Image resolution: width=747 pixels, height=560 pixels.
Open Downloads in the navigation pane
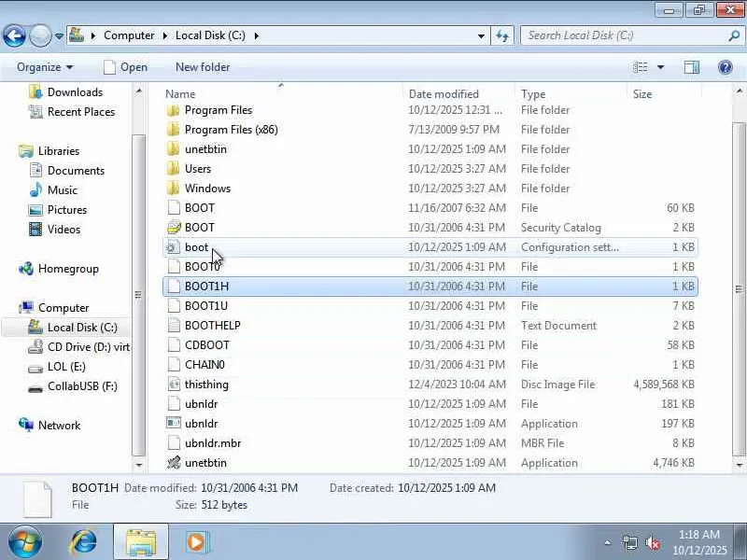coord(75,91)
